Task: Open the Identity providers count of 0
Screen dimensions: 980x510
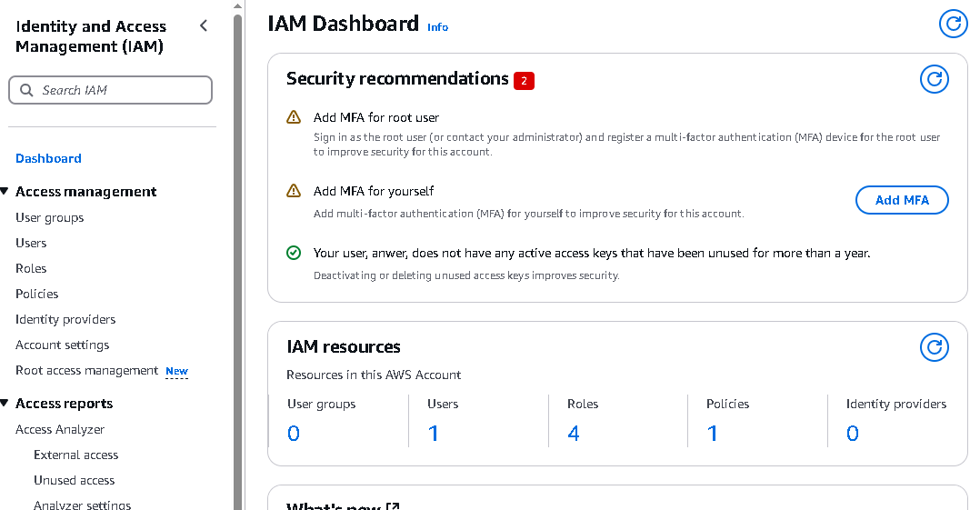Action: (853, 433)
